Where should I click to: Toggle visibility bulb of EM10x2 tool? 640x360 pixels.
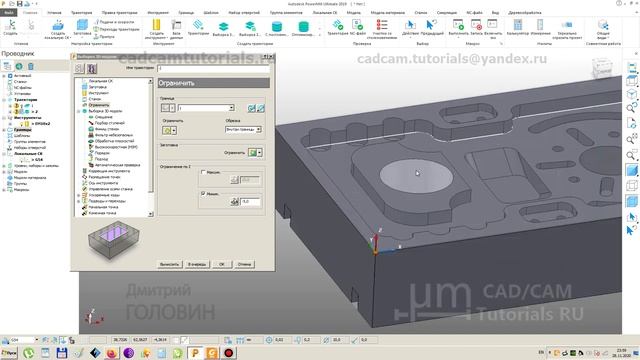click(21, 124)
